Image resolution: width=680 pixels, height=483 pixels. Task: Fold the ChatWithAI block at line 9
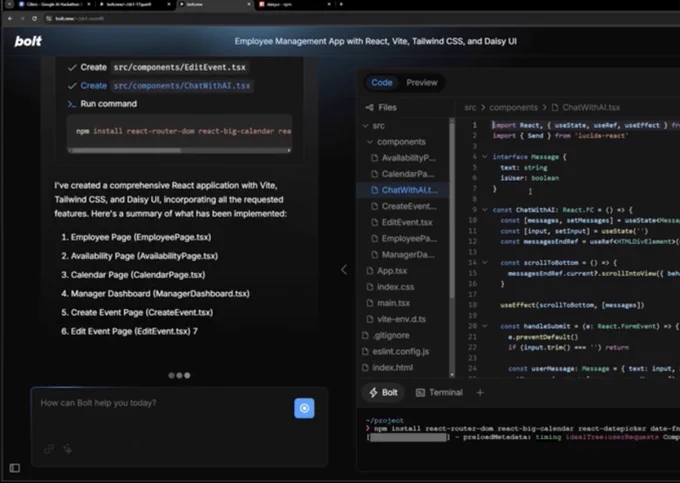tap(485, 209)
